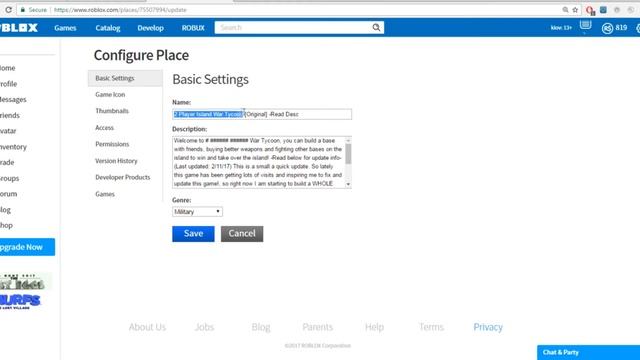Open the Jobs footer link
The height and width of the screenshot is (360, 640).
click(x=204, y=327)
